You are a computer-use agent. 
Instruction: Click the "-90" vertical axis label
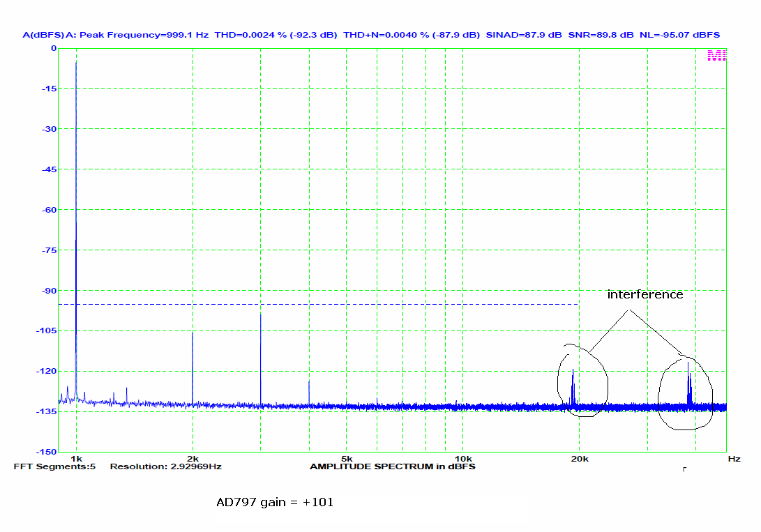(49, 291)
